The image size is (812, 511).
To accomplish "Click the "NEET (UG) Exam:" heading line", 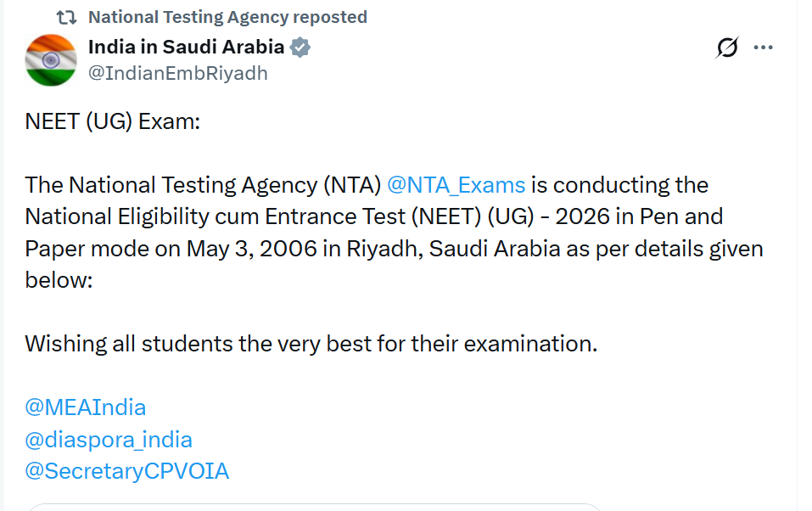I will pos(112,121).
